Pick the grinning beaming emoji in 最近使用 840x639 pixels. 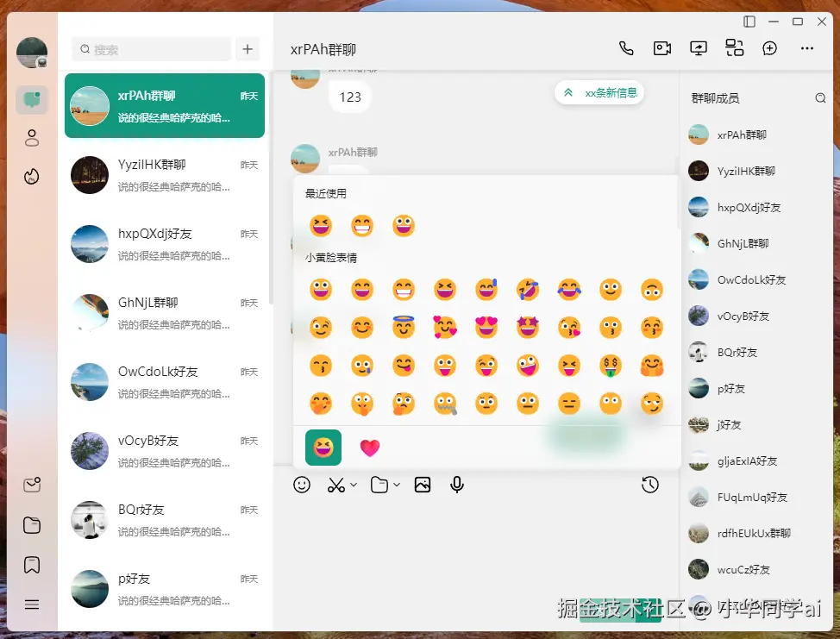[x=361, y=225]
